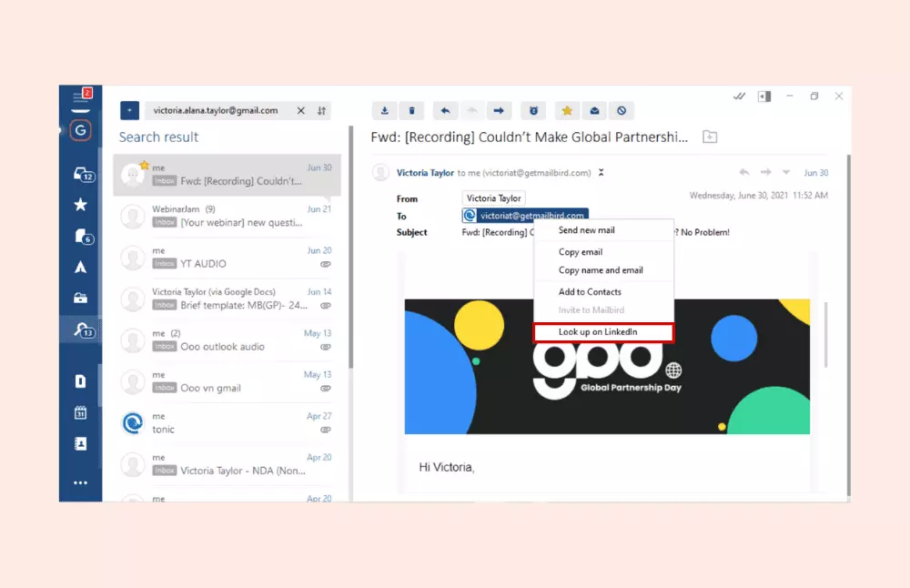
Task: Clear the search with the X icon
Action: point(300,110)
